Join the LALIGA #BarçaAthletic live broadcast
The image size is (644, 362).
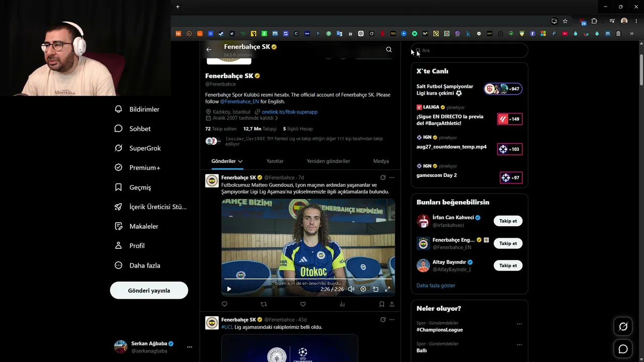click(x=510, y=119)
